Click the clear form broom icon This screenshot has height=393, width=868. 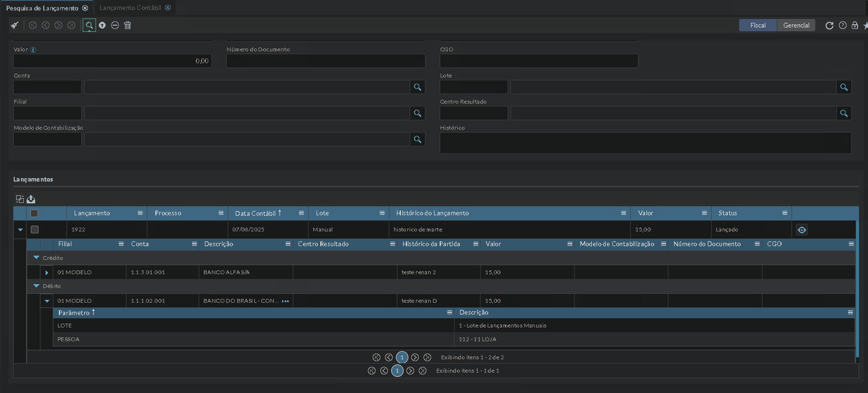(x=15, y=25)
